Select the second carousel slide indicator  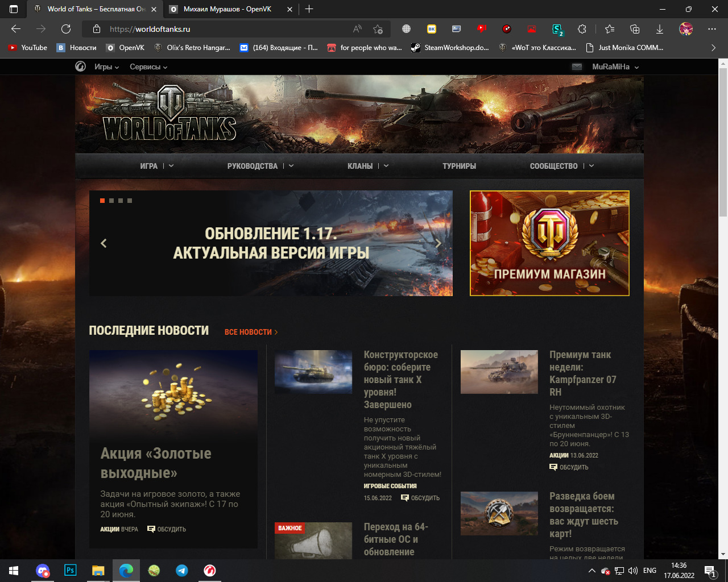111,201
